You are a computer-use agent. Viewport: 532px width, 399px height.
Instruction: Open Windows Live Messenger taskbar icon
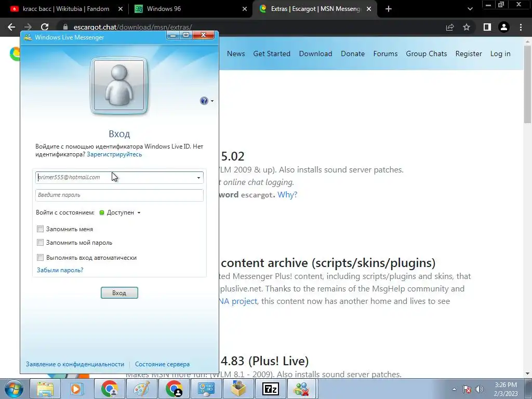[301, 389]
